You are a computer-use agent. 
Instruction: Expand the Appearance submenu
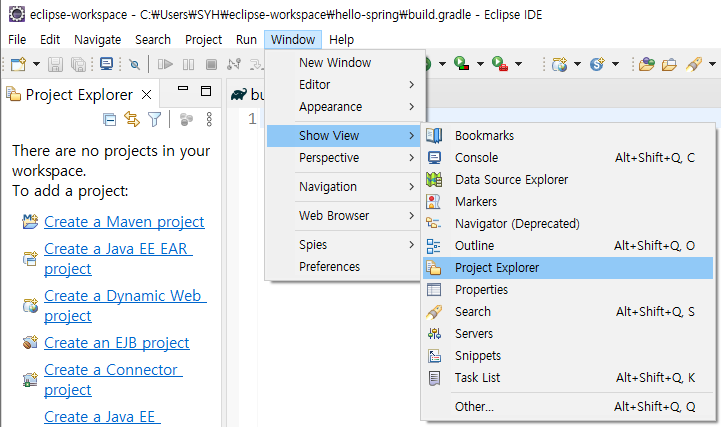coord(343,107)
